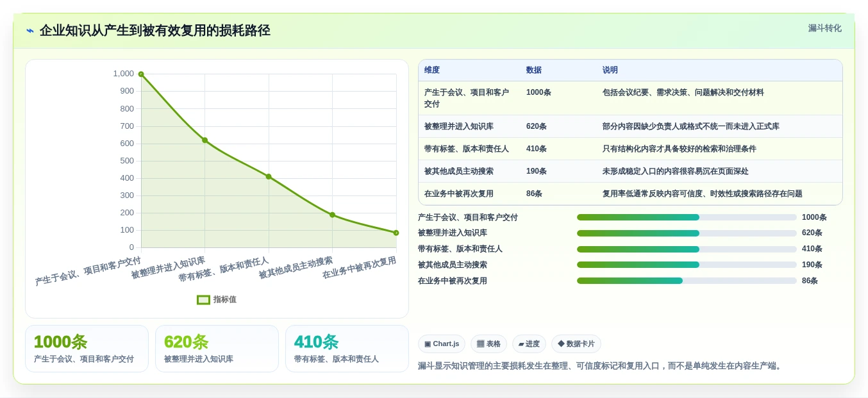
Task: Click the chart data point for 被其他成员主动搜索
Action: [332, 215]
